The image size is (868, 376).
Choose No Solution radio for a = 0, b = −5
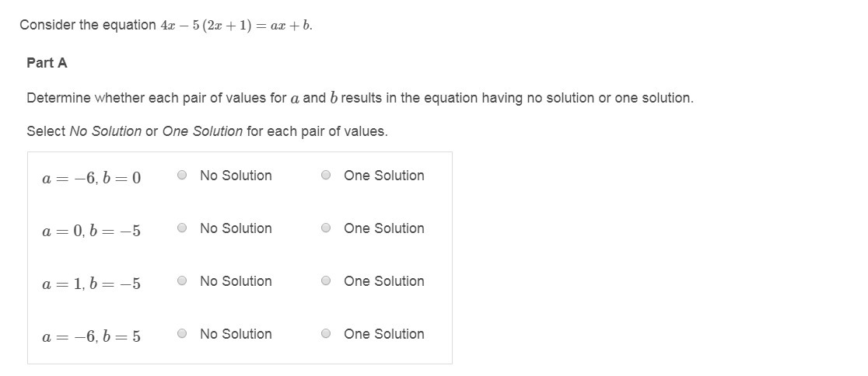point(182,228)
